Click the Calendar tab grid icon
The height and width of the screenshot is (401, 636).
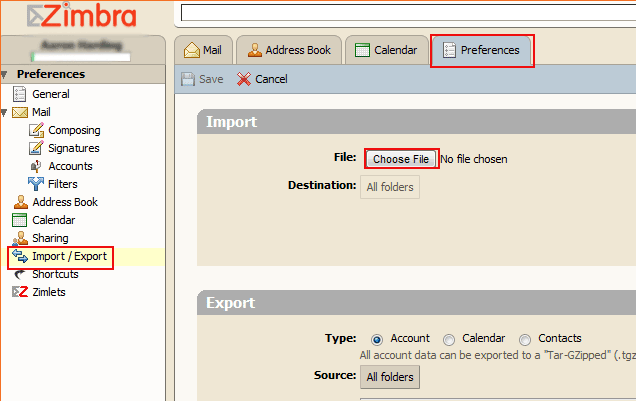[x=362, y=50]
